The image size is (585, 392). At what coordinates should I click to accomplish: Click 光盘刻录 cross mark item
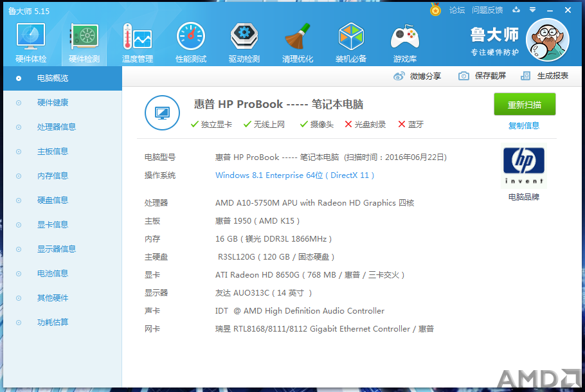click(365, 125)
